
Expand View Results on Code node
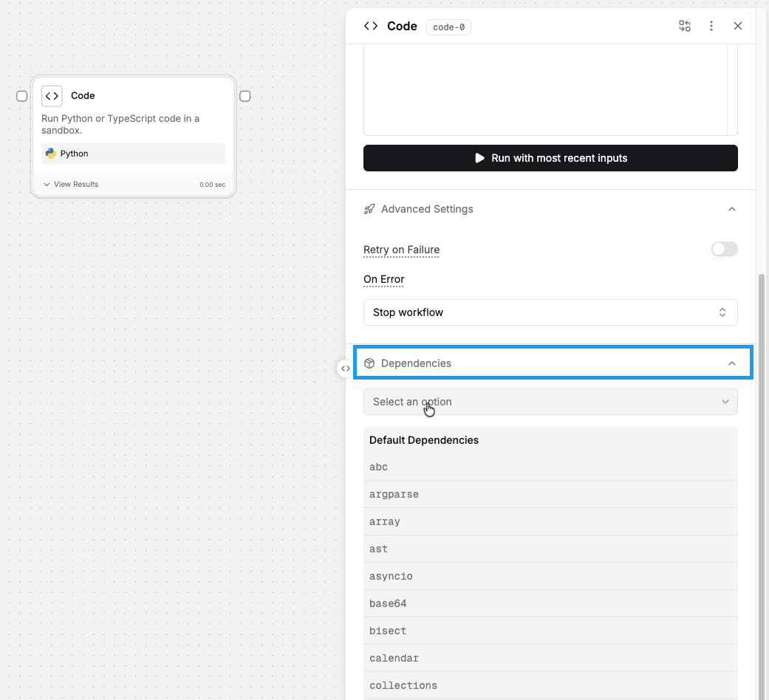point(71,185)
